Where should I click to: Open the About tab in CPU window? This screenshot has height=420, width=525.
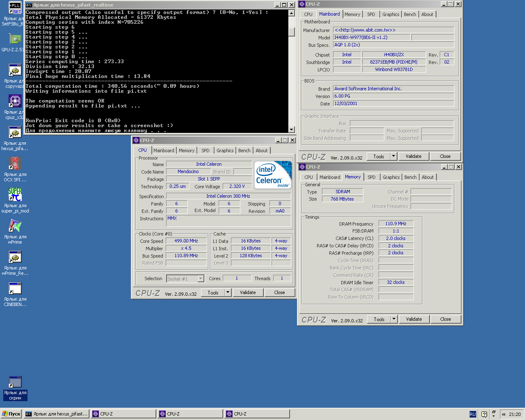(262, 151)
